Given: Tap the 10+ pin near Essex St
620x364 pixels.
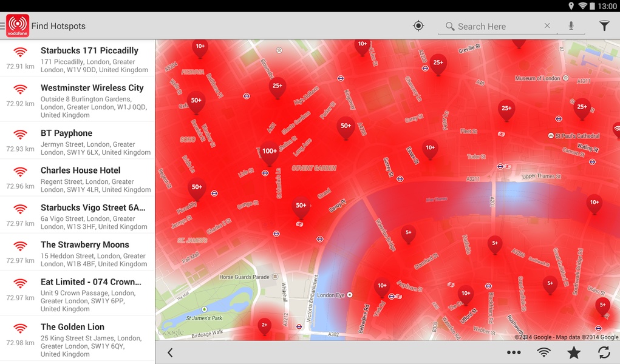Looking at the screenshot, I should 430,149.
